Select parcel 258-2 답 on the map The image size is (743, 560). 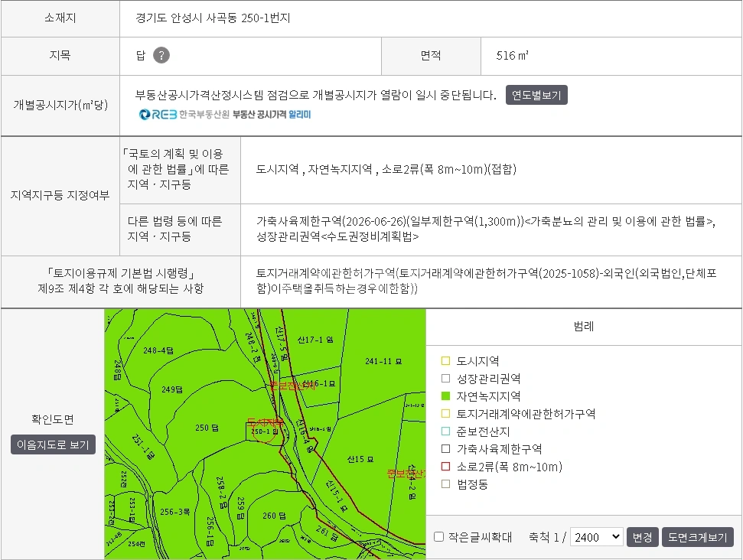tap(221, 493)
